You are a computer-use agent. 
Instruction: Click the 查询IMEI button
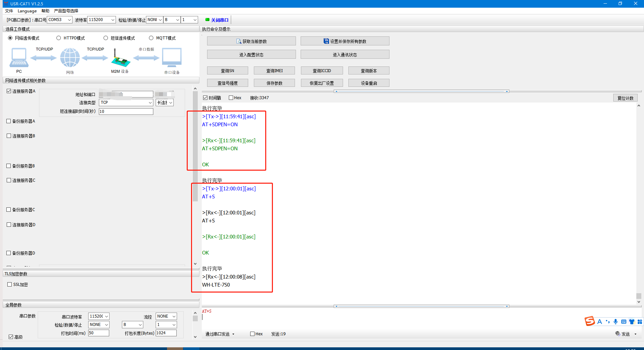click(274, 70)
